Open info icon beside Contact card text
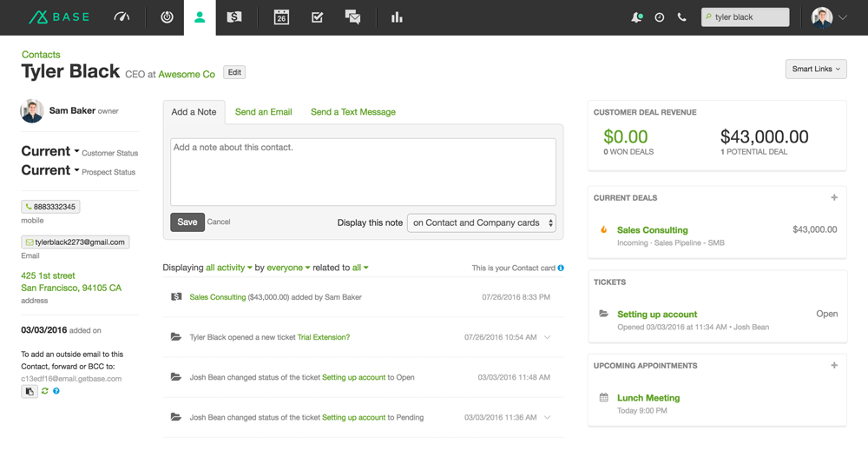This screenshot has width=868, height=464. [561, 268]
